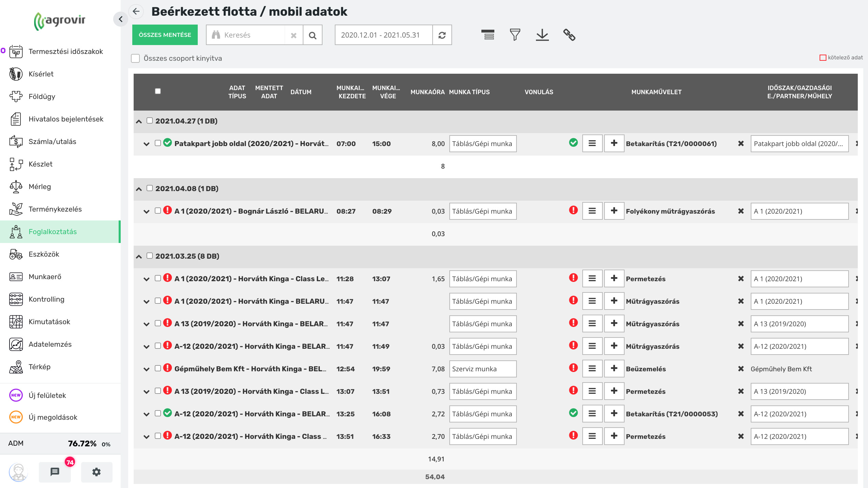Open the messages icon with the 74 badge
868x488 pixels.
[x=55, y=472]
